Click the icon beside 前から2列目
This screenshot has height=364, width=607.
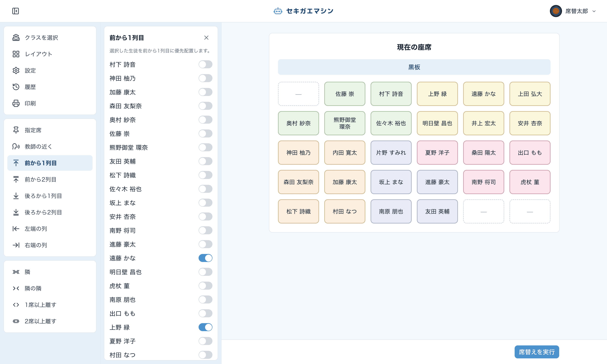(x=16, y=179)
